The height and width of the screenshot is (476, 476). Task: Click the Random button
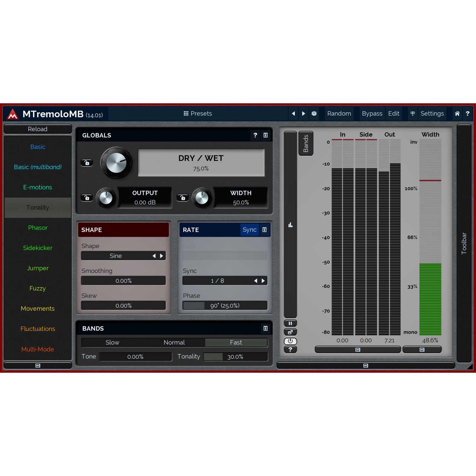tap(339, 114)
